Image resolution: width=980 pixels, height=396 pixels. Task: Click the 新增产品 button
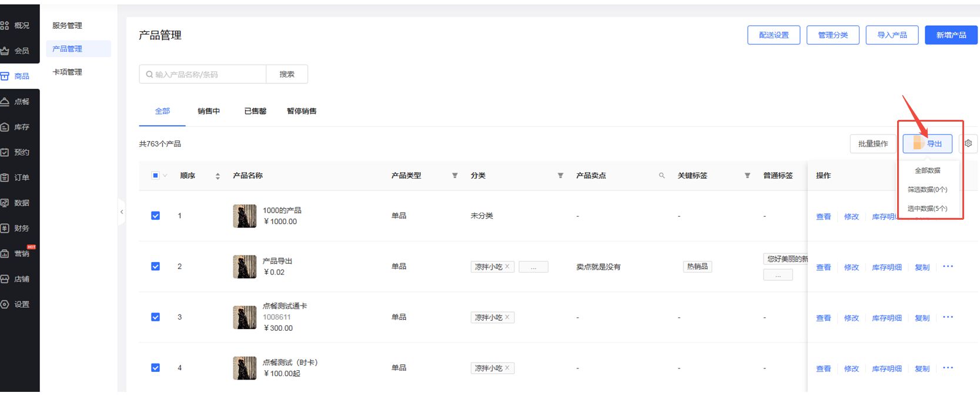click(x=951, y=35)
